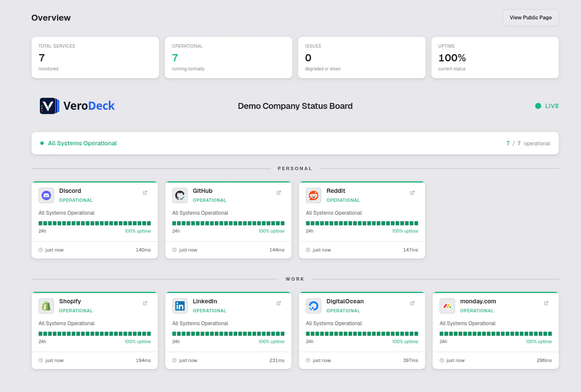Click the Shopify service name
Viewport: 581px width, 392px height.
70,301
